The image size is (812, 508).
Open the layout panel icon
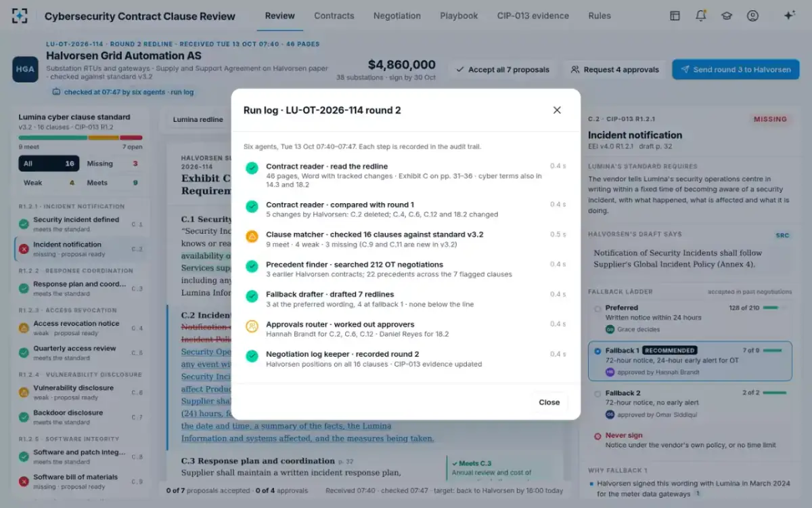point(675,16)
